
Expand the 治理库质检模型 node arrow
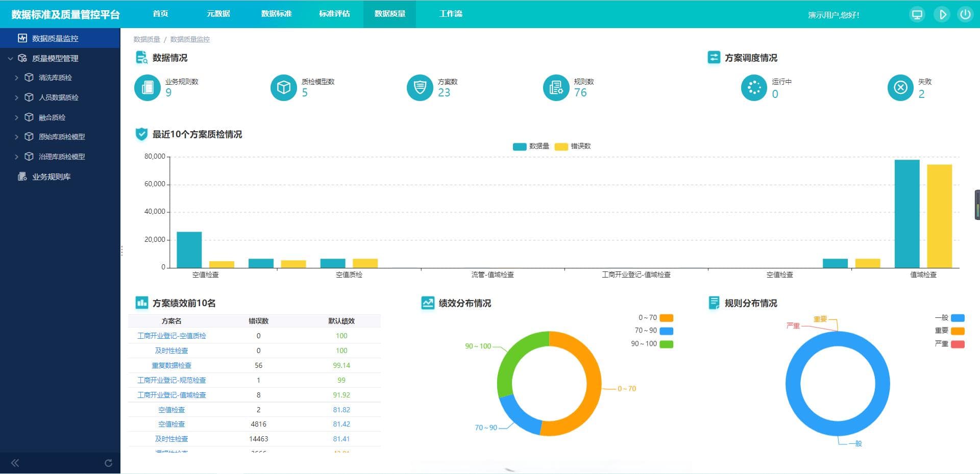pyautogui.click(x=16, y=157)
